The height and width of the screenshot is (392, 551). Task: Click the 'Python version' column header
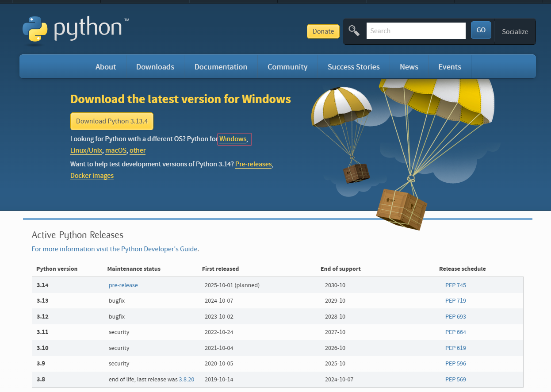pos(57,269)
